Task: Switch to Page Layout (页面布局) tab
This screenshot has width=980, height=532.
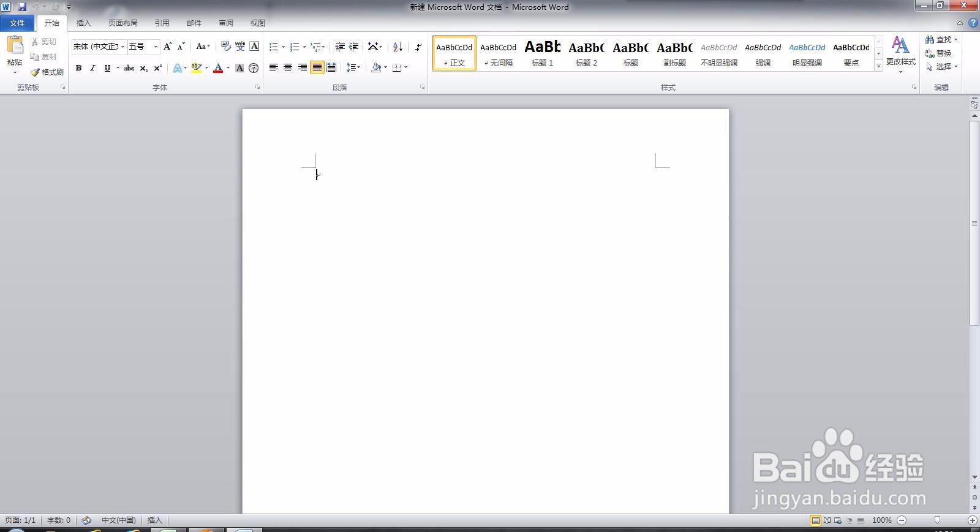Action: click(x=123, y=23)
